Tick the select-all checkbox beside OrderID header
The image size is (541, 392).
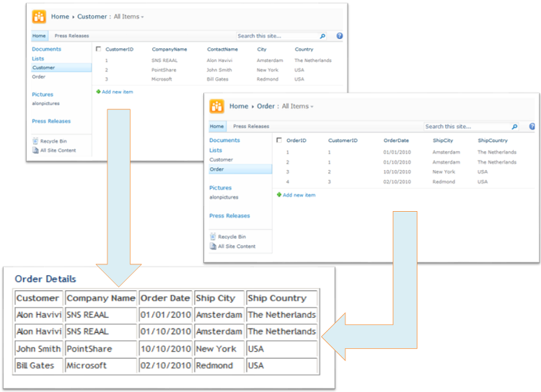point(279,140)
